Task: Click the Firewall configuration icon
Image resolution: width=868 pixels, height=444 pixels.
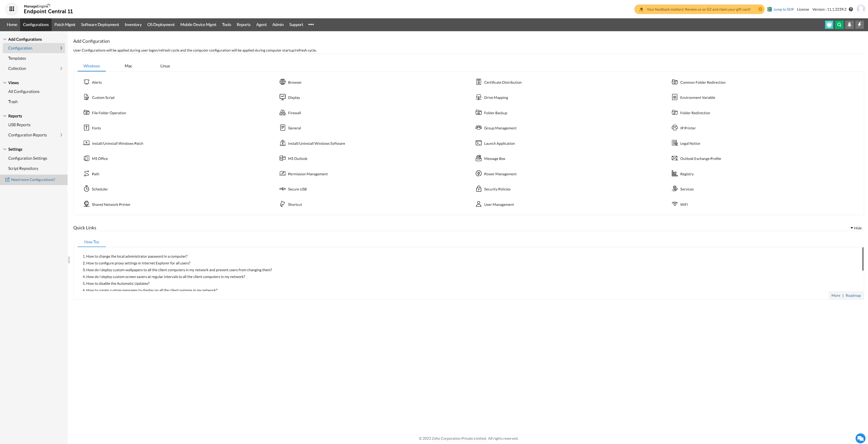Action: (282, 112)
